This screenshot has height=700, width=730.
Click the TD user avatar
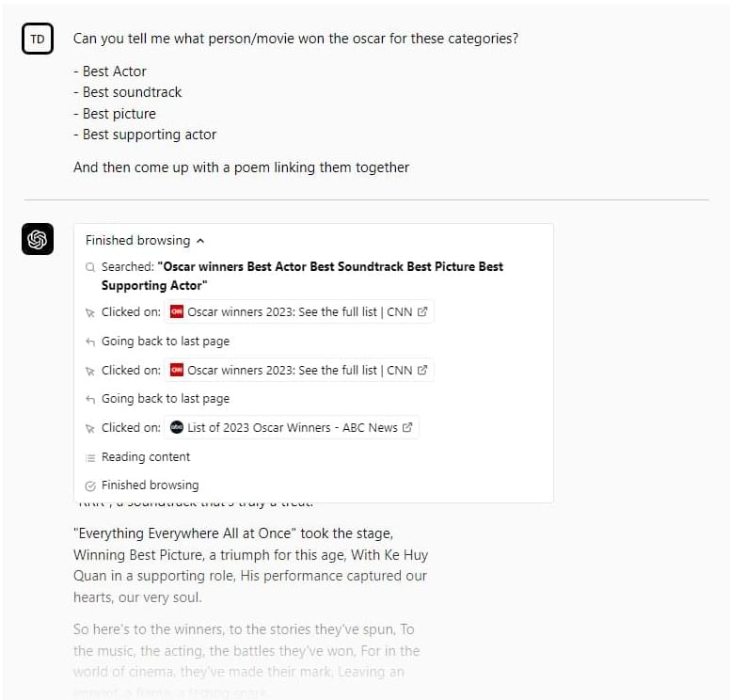tap(38, 39)
